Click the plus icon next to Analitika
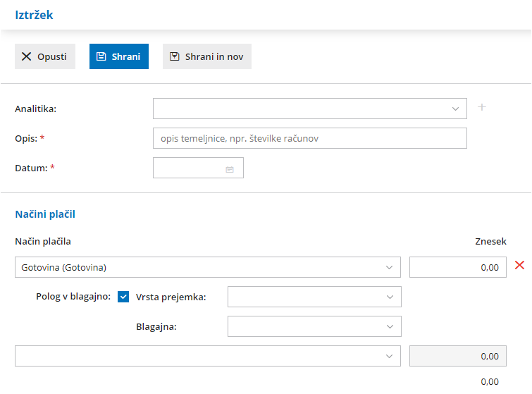532x394 pixels. coord(482,107)
